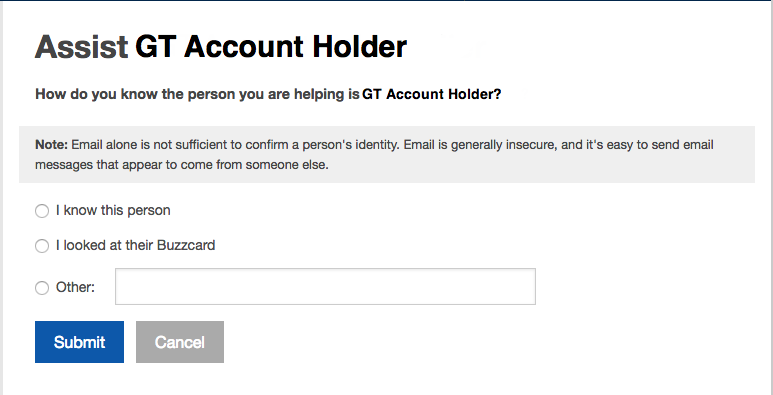Click bold "GT Account Holder?" in the question
Screen dimensions: 773x395
point(431,94)
